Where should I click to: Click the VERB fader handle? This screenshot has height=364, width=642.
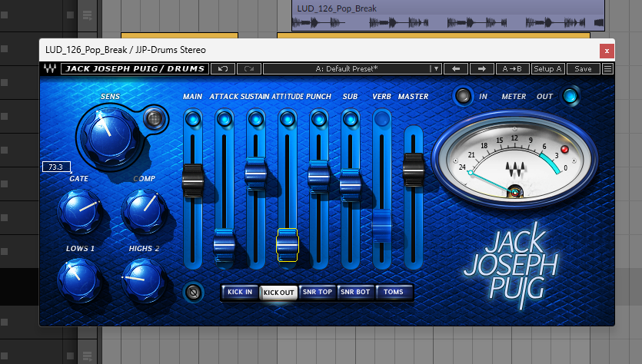382,226
